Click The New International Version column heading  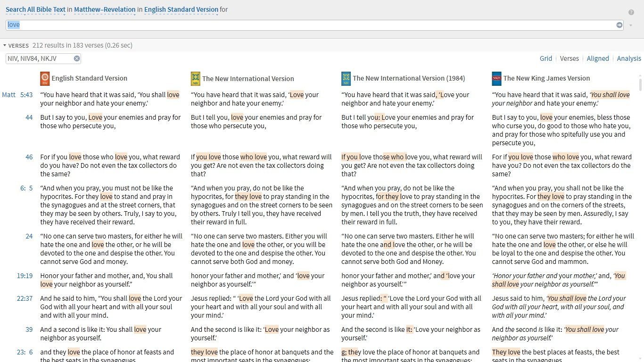pyautogui.click(x=248, y=79)
